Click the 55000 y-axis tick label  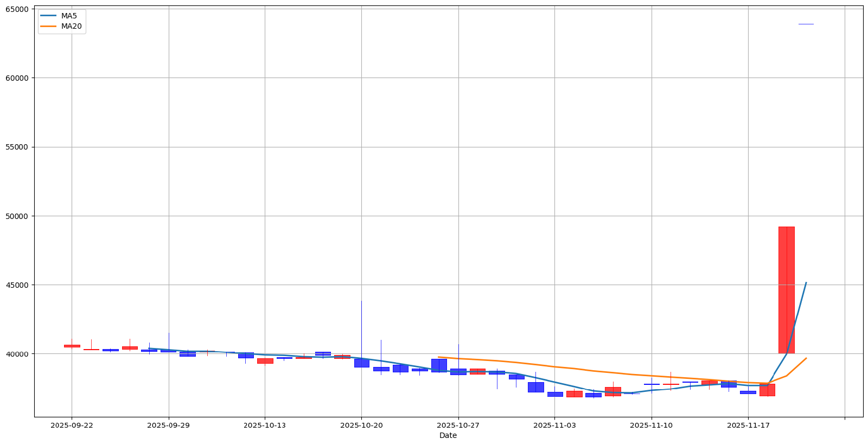[17, 147]
